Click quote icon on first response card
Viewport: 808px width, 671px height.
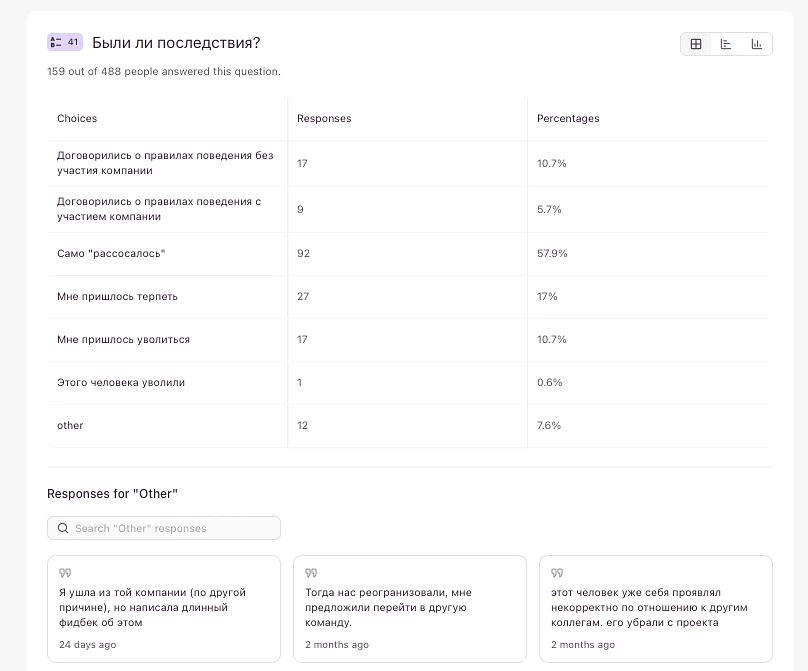point(65,573)
